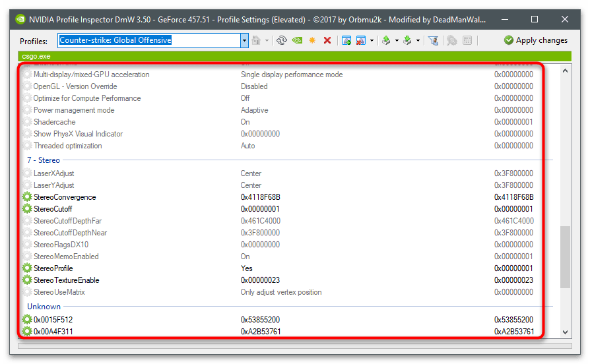Click the import profiles icon with the green down arrow
The height and width of the screenshot is (364, 590).
click(407, 40)
